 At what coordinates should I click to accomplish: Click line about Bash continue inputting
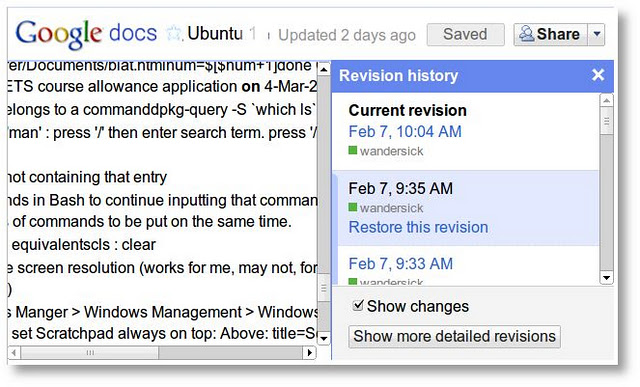click(162, 200)
